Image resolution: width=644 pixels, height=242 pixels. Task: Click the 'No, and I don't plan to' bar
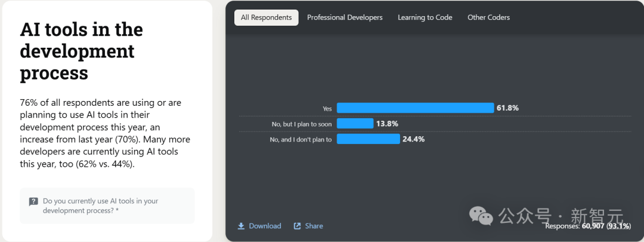[x=368, y=139]
